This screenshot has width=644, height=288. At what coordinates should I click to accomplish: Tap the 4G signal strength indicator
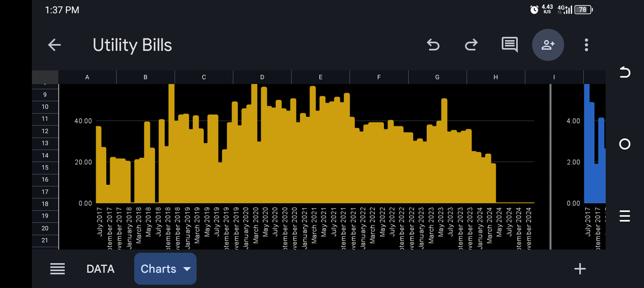pos(565,10)
